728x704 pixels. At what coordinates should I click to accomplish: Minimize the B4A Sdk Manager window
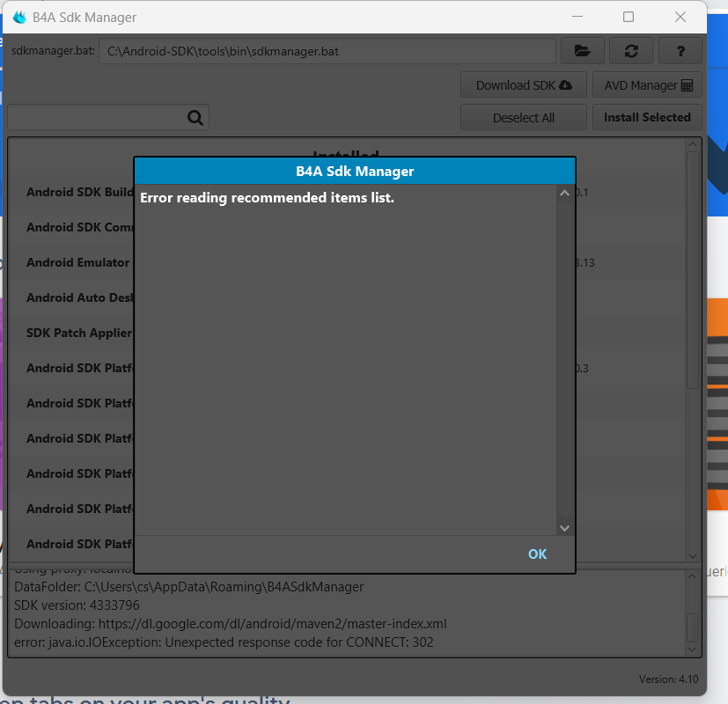(577, 18)
